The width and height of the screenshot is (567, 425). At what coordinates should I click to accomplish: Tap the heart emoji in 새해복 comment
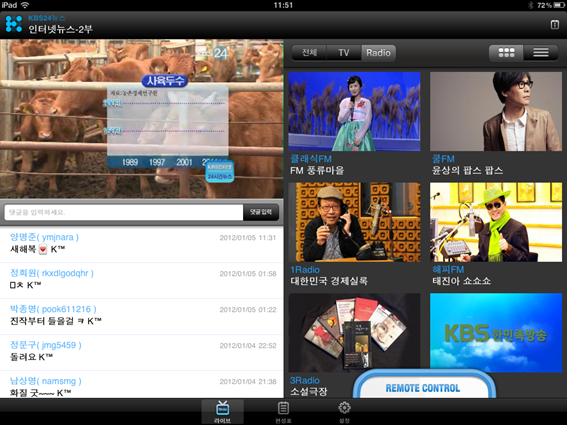pos(43,249)
